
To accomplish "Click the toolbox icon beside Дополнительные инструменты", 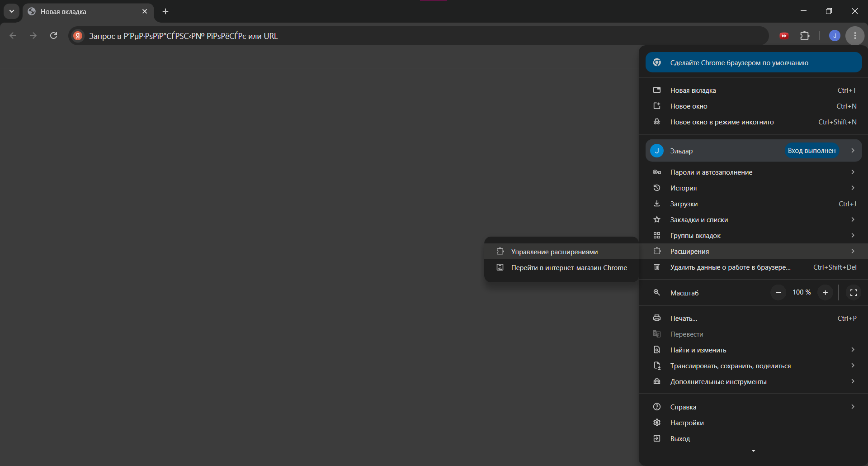I will [x=657, y=381].
